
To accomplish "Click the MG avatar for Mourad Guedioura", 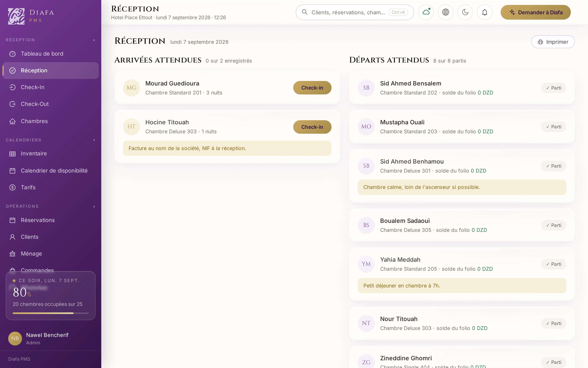I will click(x=131, y=88).
